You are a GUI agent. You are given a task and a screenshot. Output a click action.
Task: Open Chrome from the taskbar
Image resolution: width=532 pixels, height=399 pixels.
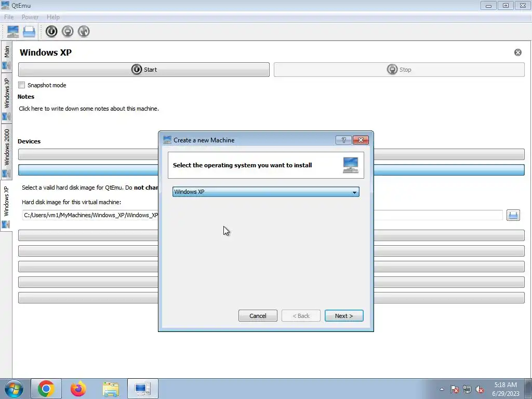(46, 389)
